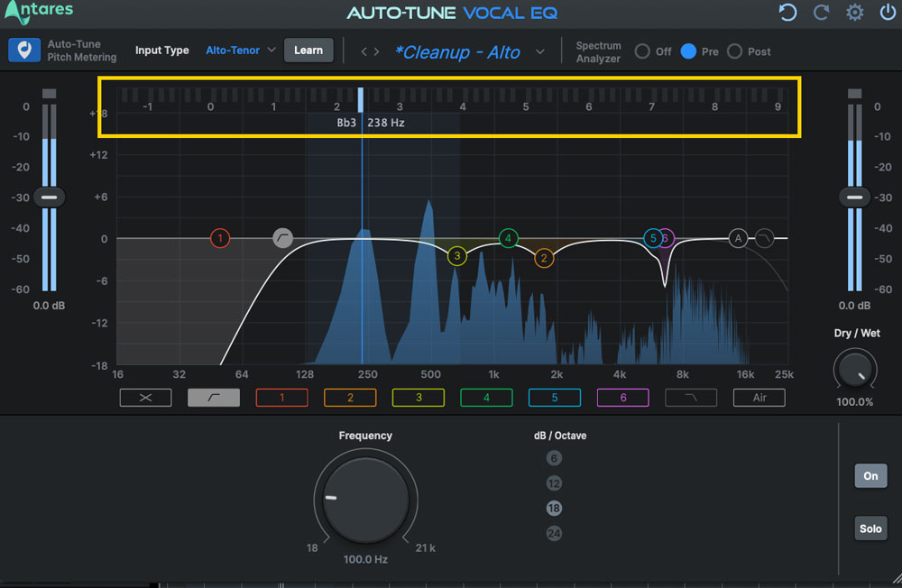Click the redo arrow icon
Viewport: 902px width, 588px height.
[x=821, y=12]
